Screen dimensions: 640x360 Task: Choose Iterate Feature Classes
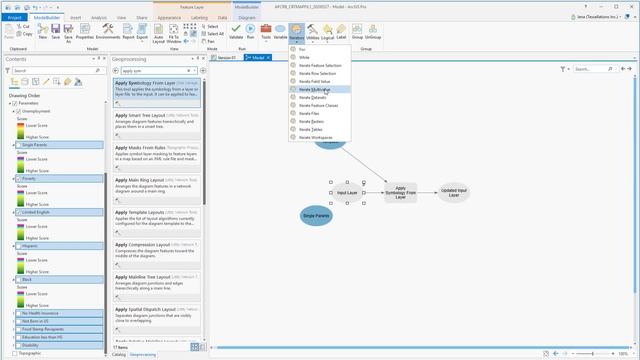pos(320,105)
